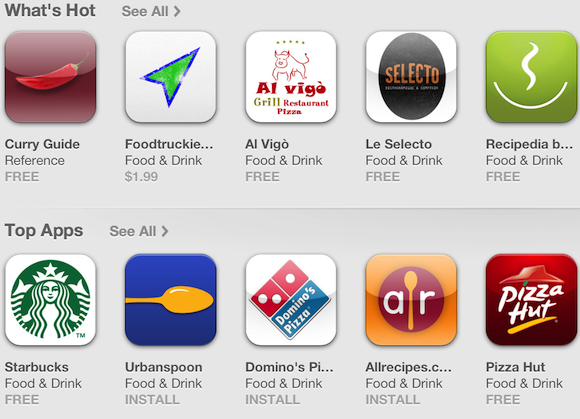Tap FREE under Curry Guide
The width and height of the screenshot is (580, 419).
22,177
